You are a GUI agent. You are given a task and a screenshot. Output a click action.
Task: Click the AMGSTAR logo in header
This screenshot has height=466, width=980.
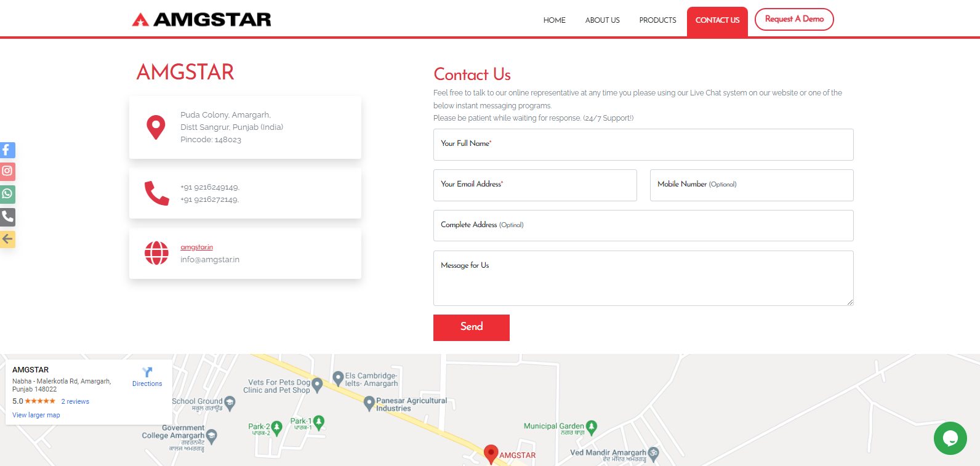[x=201, y=20]
